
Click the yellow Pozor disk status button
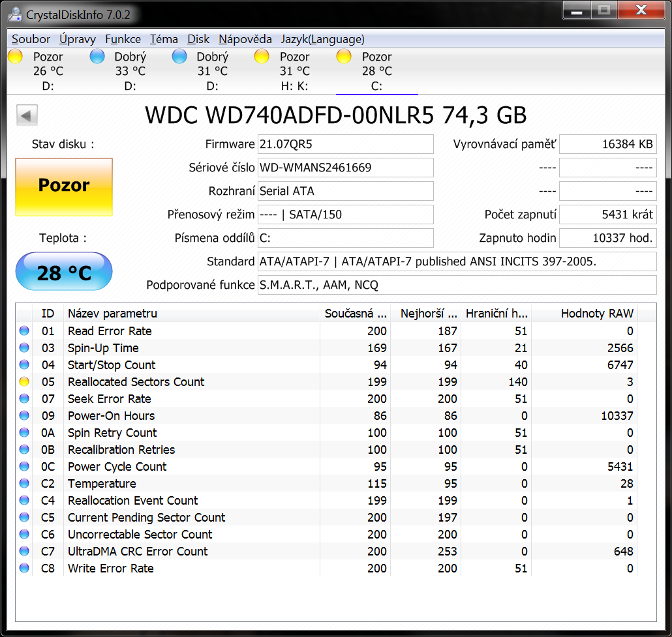[x=64, y=186]
